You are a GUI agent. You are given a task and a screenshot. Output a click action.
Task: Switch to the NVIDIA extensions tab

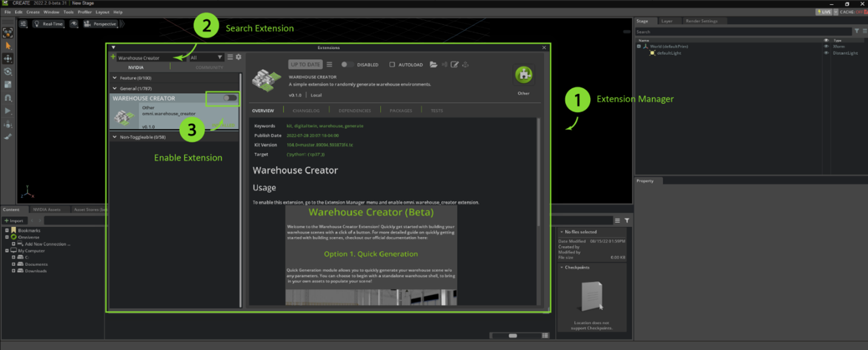click(x=136, y=67)
